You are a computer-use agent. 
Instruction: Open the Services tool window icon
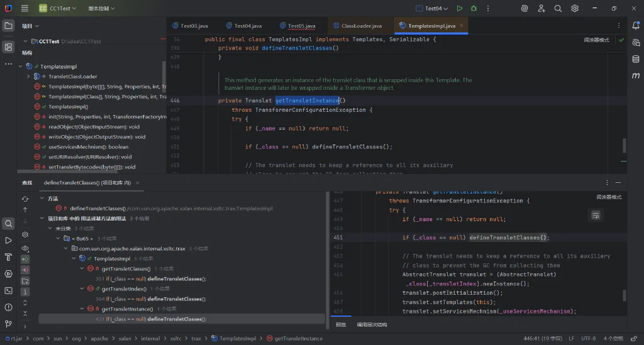8,274
